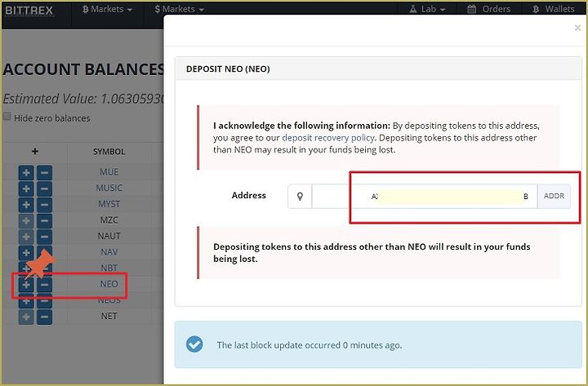Screen dimensions: 588x386
Task: Click the last block update message
Action: [x=310, y=345]
